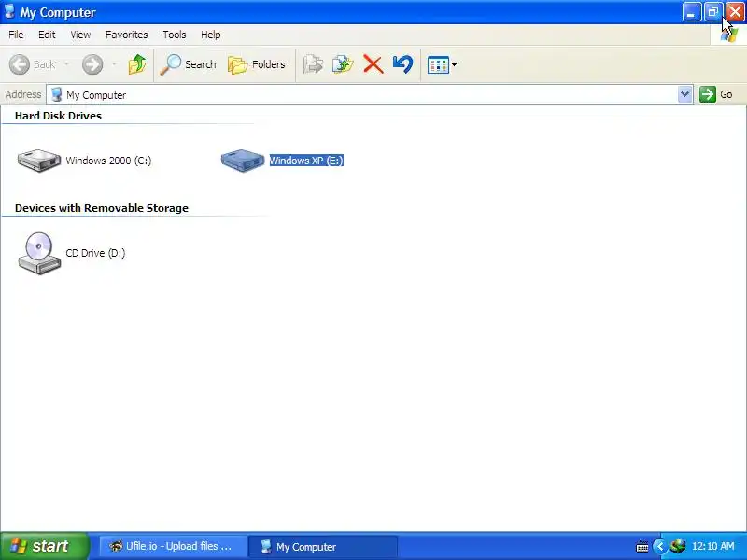
Task: Go back with the Back arrow button
Action: coord(33,64)
